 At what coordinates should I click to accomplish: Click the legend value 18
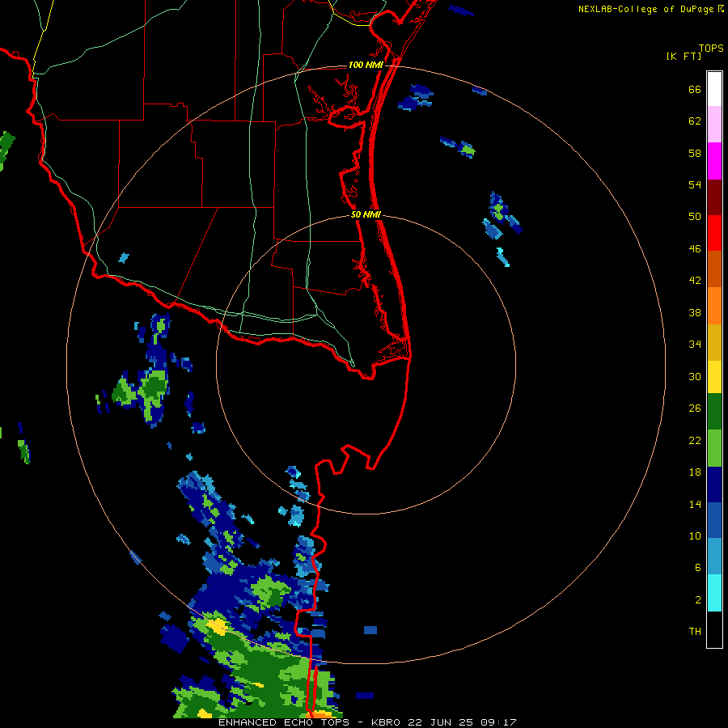point(695,472)
